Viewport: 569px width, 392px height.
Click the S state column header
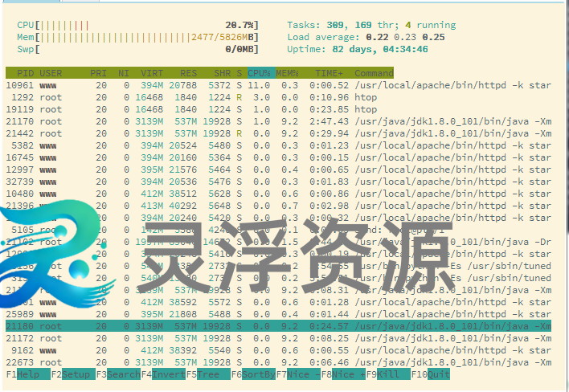239,73
